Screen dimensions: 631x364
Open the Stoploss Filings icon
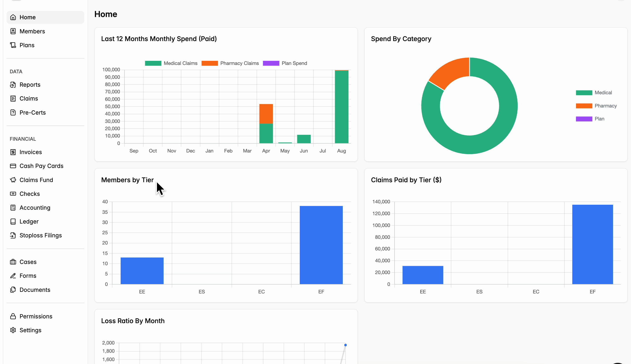[x=13, y=235]
